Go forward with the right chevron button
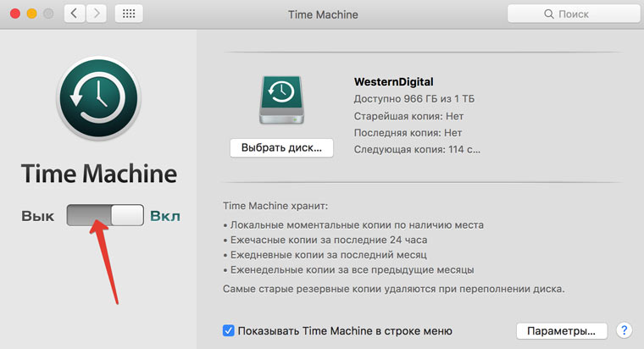The image size is (644, 349). pos(97,14)
